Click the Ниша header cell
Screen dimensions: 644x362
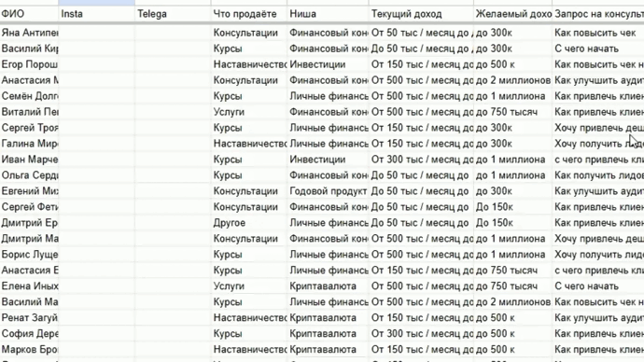[329, 14]
